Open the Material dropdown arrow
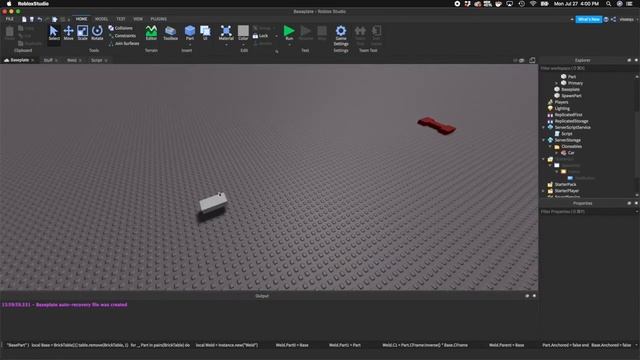The image size is (640, 360). tap(226, 44)
